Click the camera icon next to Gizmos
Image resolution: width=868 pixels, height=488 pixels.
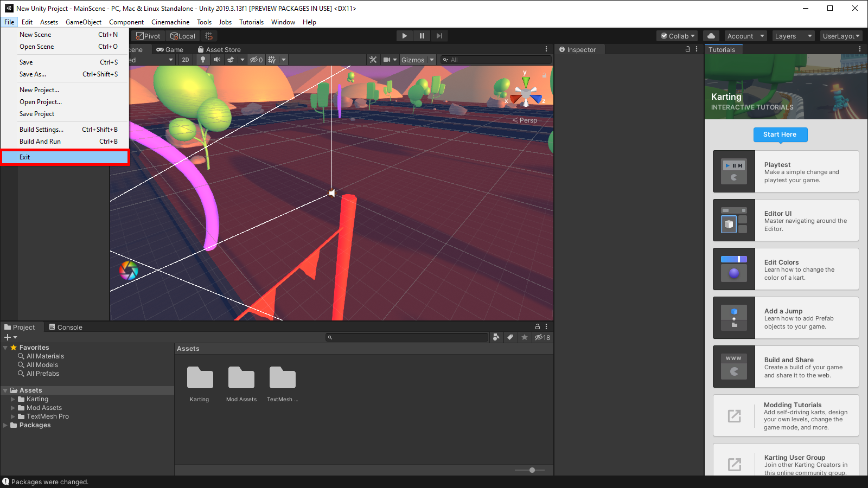(387, 60)
